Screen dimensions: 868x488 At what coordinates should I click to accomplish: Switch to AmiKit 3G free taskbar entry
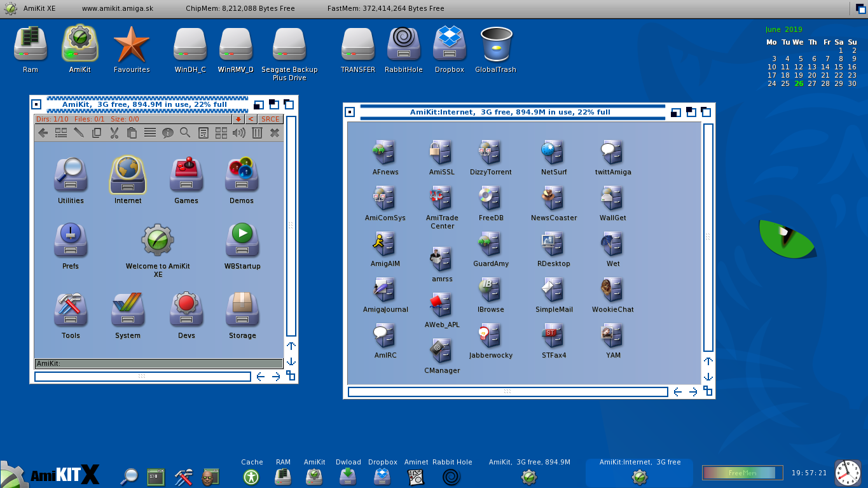529,473
